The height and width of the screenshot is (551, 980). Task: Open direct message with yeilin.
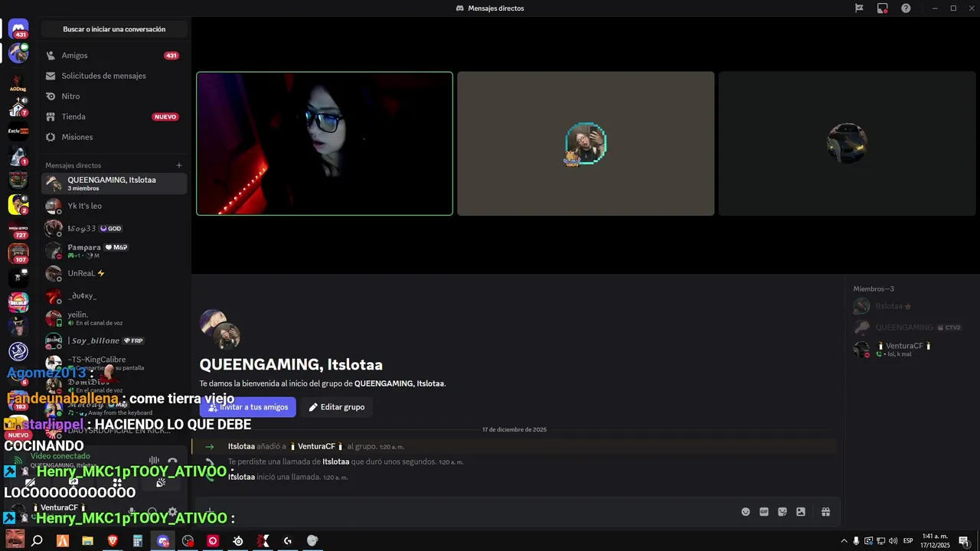114,318
